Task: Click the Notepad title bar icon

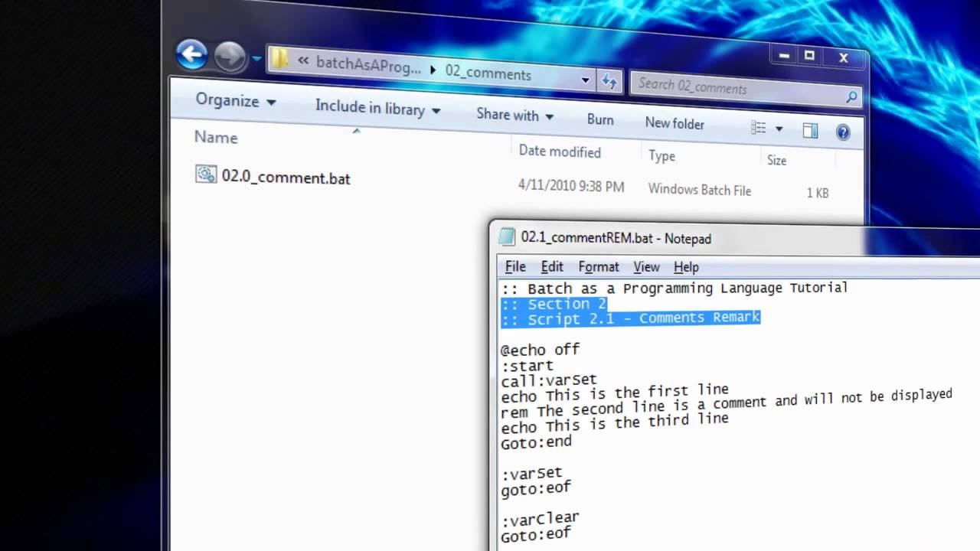Action: 507,237
